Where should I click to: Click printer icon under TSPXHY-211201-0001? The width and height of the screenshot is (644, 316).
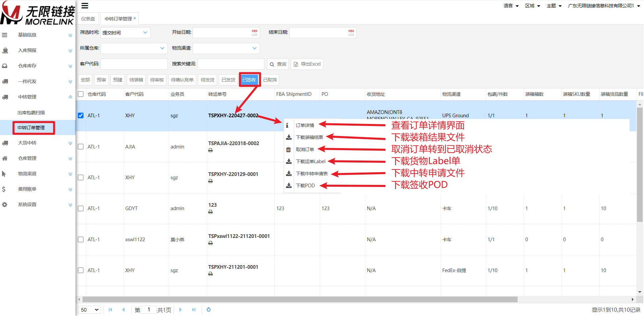pyautogui.click(x=210, y=274)
